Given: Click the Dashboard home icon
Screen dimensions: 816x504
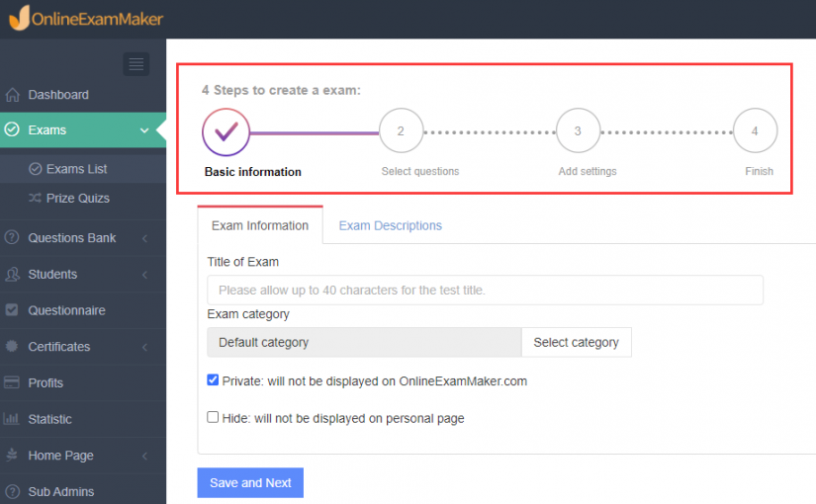Looking at the screenshot, I should coord(13,95).
